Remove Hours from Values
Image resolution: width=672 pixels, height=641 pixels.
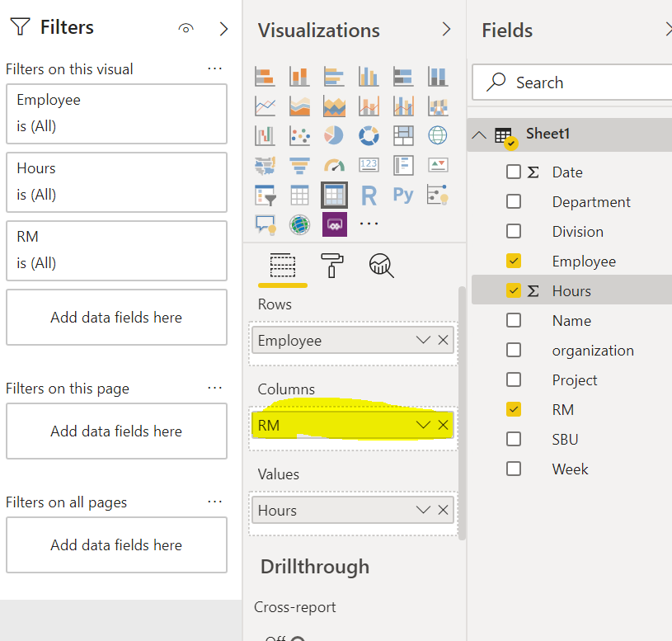coord(443,510)
